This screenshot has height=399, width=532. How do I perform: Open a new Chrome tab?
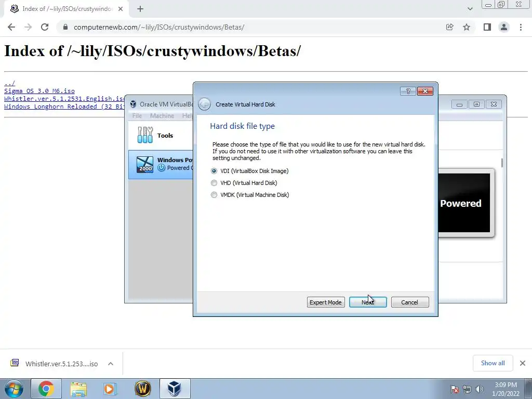[140, 9]
